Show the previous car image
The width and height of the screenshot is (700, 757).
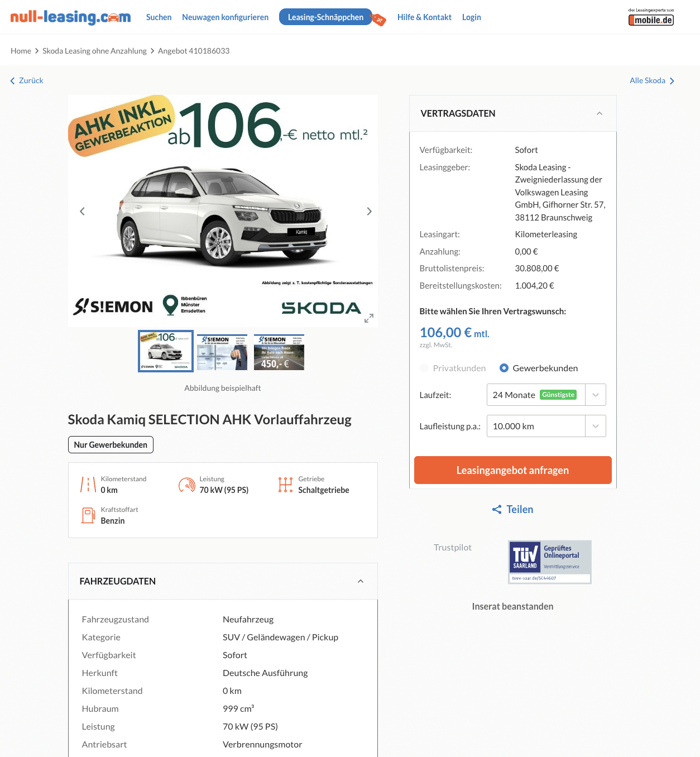tap(82, 211)
